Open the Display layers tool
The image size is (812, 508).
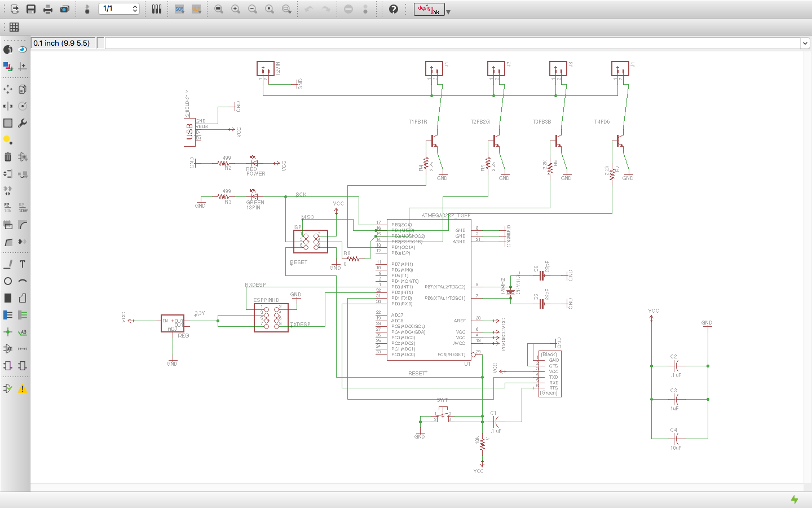tap(8, 67)
